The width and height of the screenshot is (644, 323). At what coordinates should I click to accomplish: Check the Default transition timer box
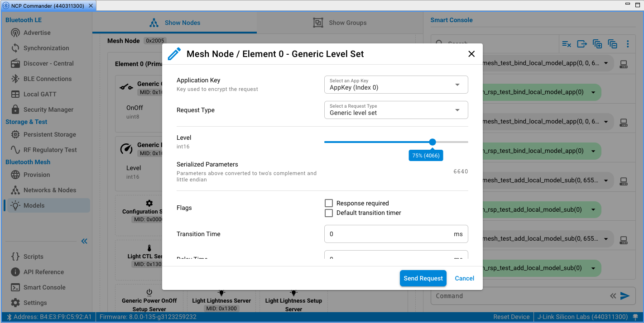[329, 213]
